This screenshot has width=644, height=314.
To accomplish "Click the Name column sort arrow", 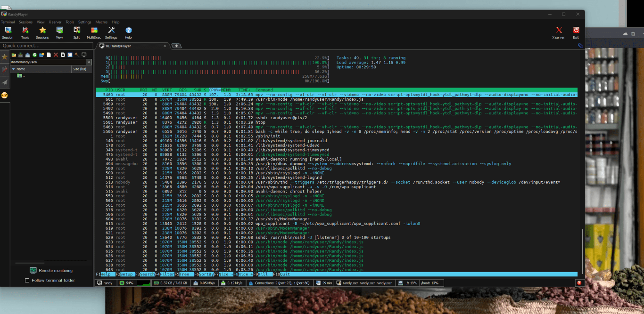I will 13,69.
